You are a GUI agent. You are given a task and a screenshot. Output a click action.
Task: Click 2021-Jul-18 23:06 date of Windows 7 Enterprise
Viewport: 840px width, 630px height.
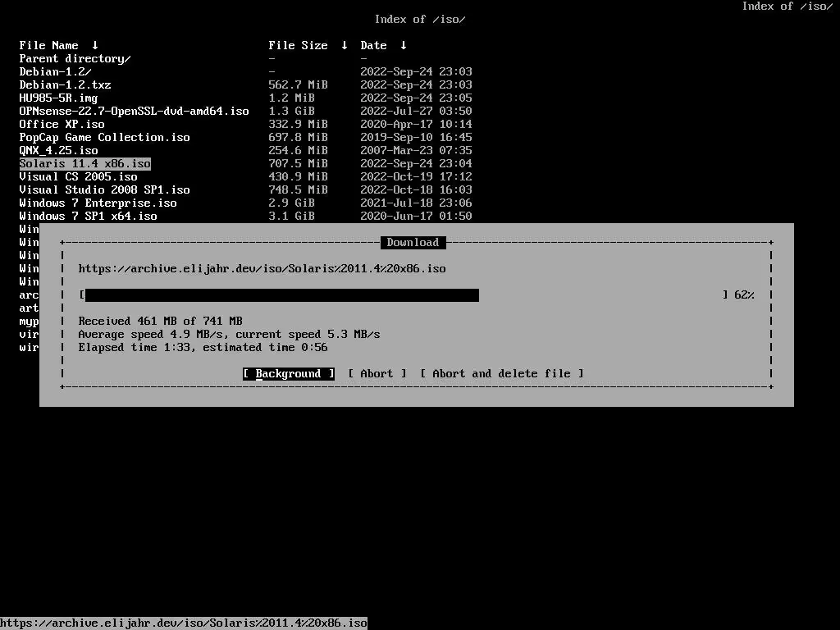(416, 203)
